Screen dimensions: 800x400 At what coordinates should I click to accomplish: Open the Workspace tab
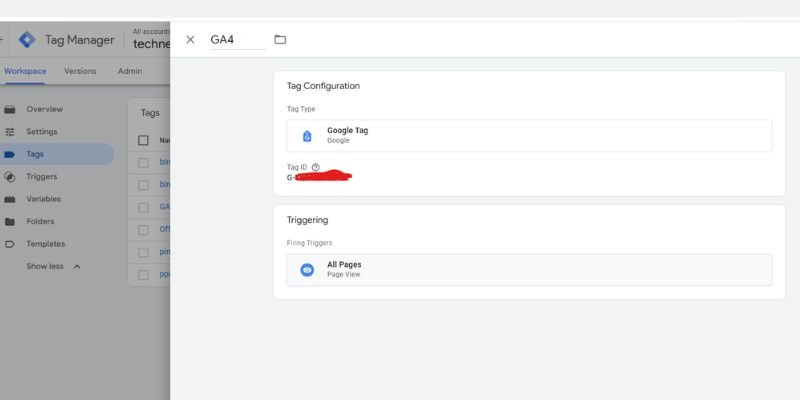coord(25,71)
